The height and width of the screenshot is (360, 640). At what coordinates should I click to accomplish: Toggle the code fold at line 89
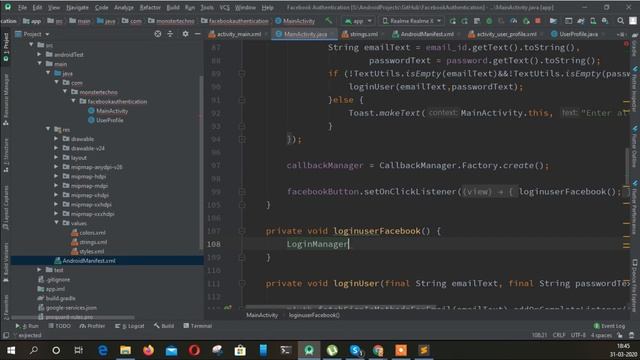tap(242, 74)
